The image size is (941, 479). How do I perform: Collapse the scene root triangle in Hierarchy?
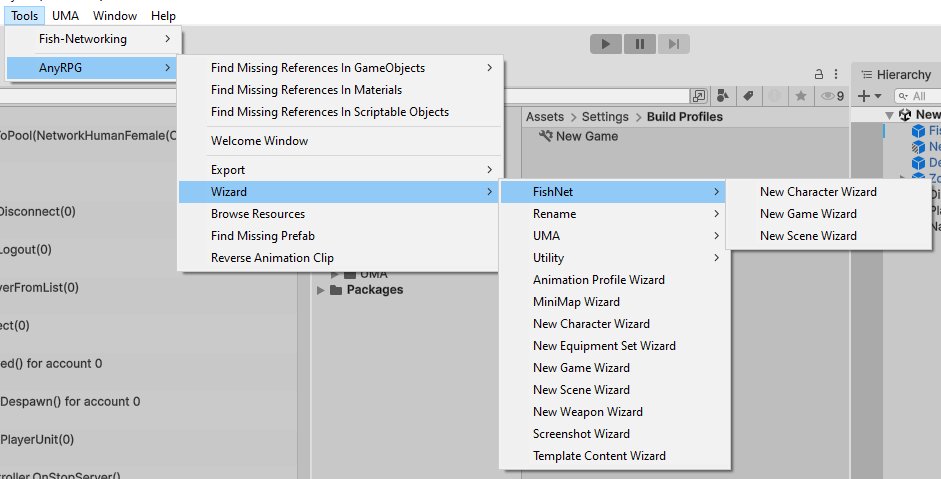click(x=889, y=115)
